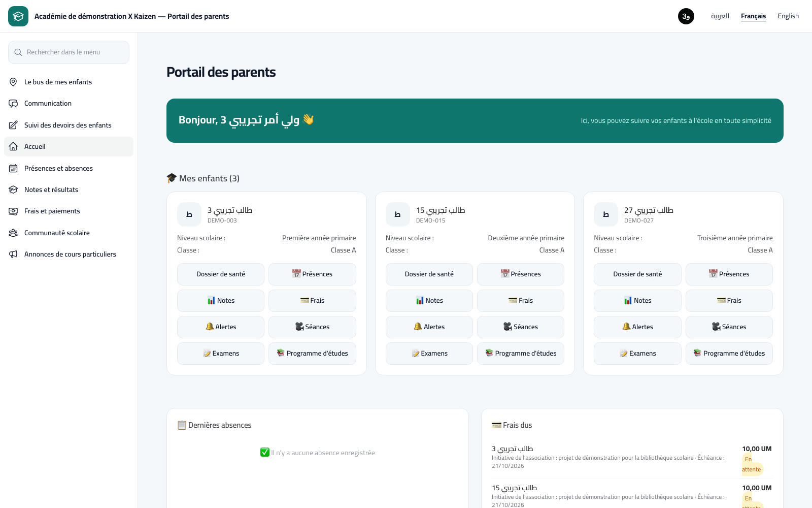This screenshot has width=812, height=508.
Task: Click the Mes enfants (3) heading
Action: [x=203, y=178]
